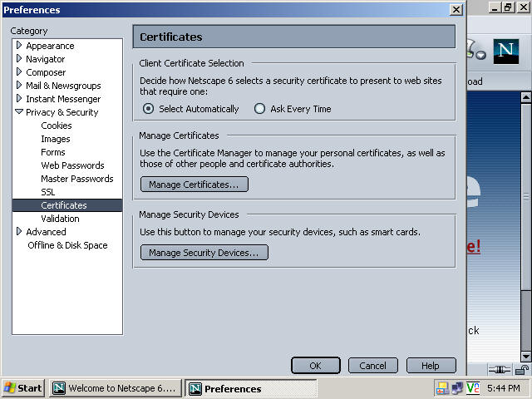Image resolution: width=532 pixels, height=399 pixels.
Task: Click the Preferences taskbar button
Action: [x=251, y=388]
